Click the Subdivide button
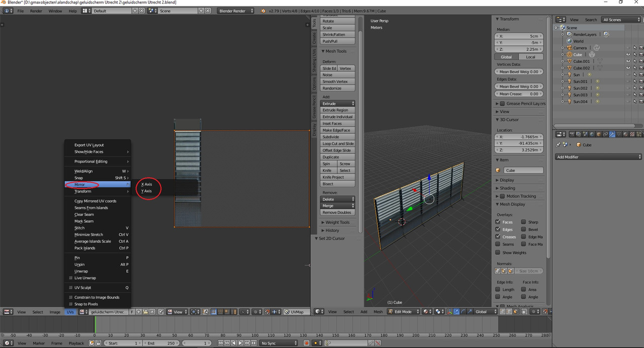The width and height of the screenshot is (644, 348). click(338, 137)
